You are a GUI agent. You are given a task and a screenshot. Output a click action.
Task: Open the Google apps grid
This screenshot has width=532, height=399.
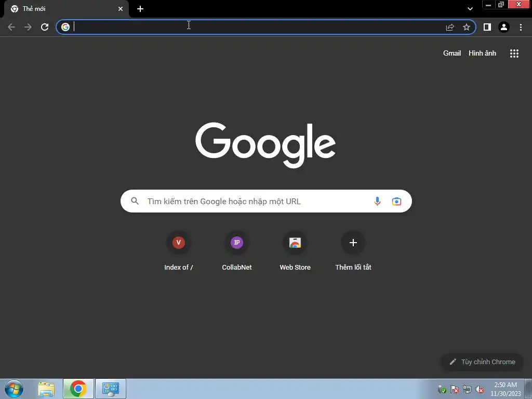tap(514, 54)
